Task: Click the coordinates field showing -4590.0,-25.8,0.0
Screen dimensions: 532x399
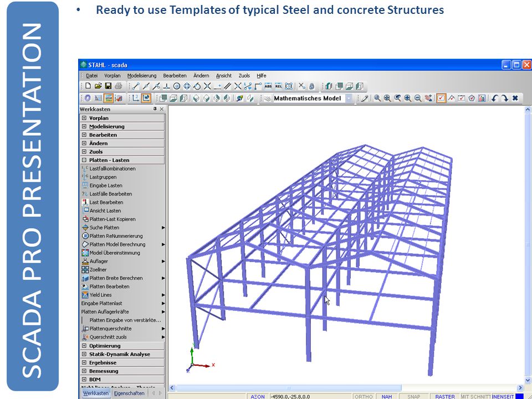Action: coord(310,396)
